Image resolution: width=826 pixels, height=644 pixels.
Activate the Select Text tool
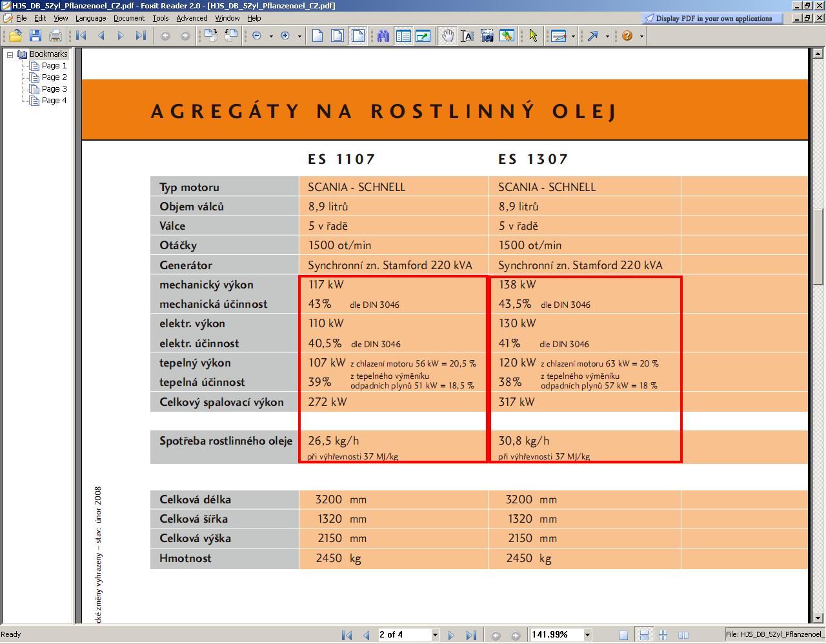[x=467, y=36]
